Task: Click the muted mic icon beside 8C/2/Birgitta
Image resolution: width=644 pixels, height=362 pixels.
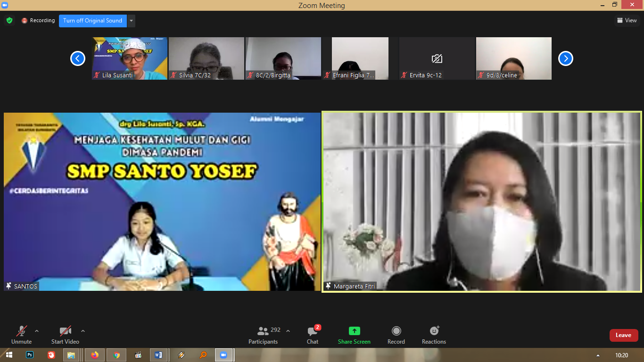Action: pos(251,75)
